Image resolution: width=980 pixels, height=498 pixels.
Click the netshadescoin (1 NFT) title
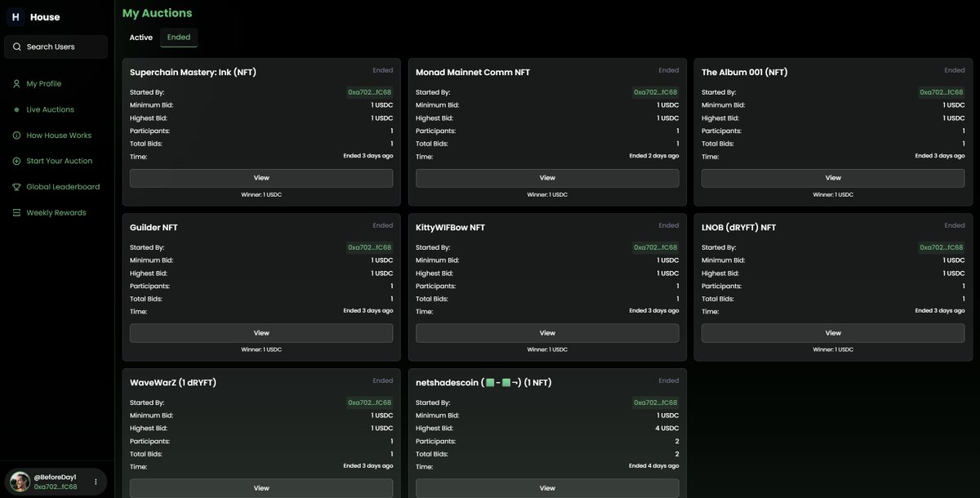(483, 382)
